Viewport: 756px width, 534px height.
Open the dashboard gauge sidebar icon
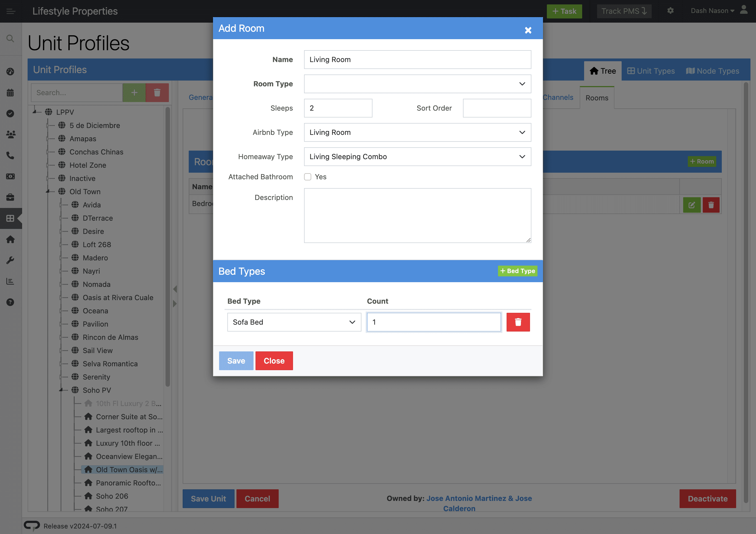pyautogui.click(x=10, y=71)
